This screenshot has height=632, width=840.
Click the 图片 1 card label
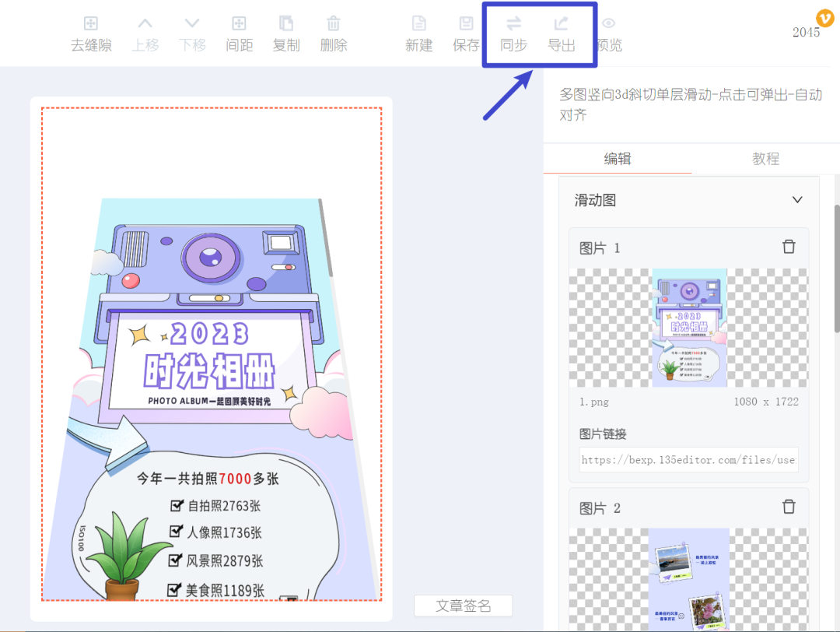point(600,248)
